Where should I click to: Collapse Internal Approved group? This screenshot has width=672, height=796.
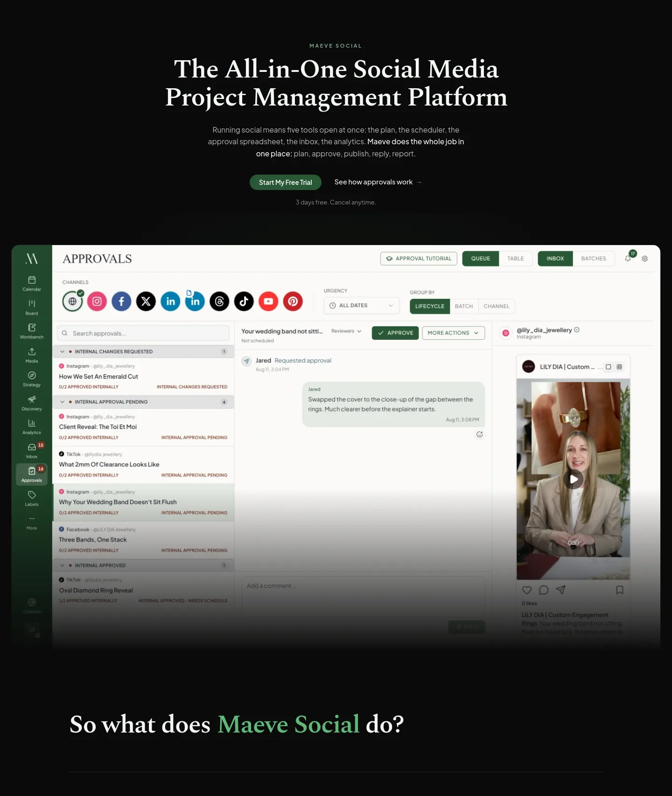(62, 565)
